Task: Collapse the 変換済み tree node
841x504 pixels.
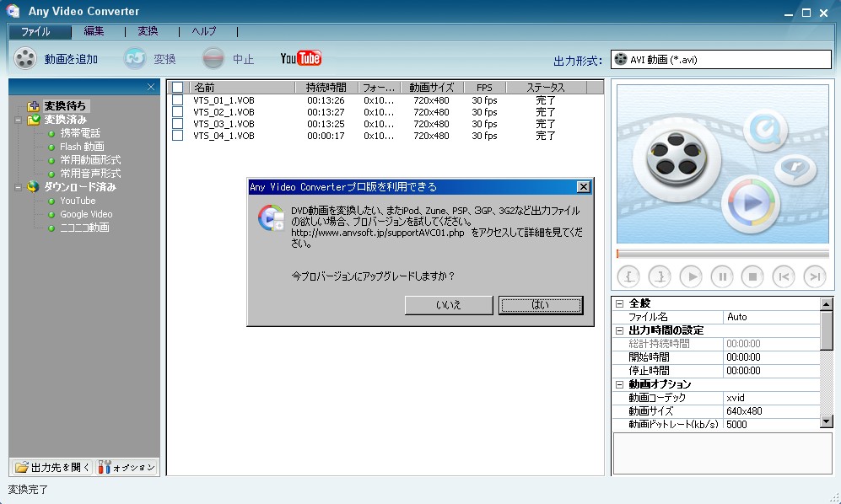Action: (x=19, y=121)
